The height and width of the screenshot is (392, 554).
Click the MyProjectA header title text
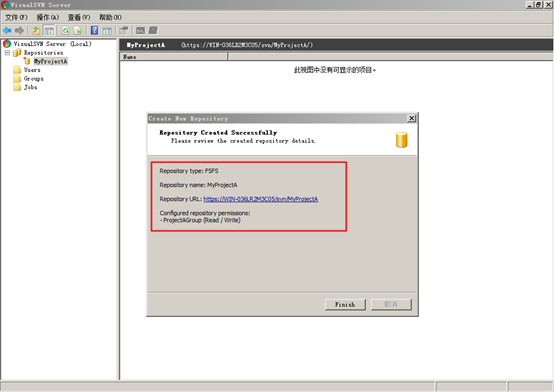[146, 45]
